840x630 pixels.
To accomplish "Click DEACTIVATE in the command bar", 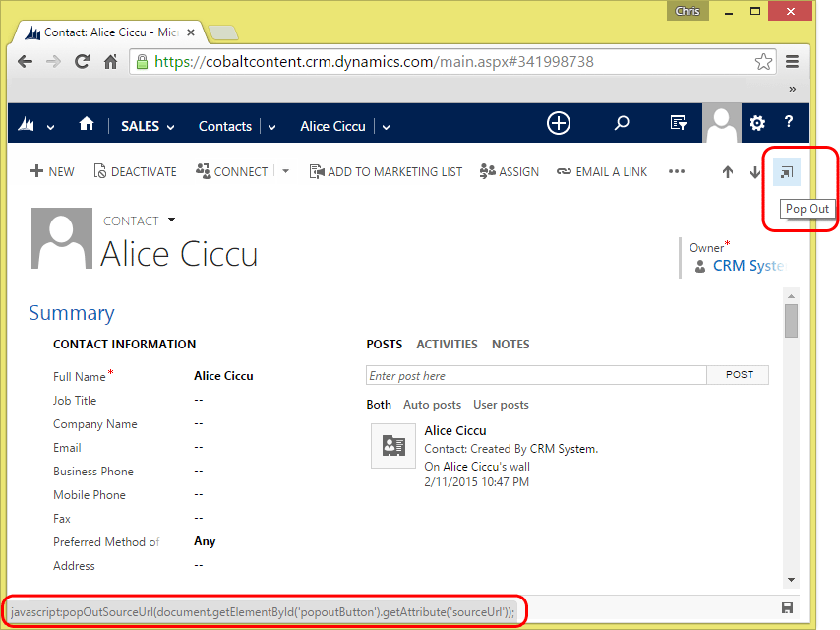I will pos(135,171).
